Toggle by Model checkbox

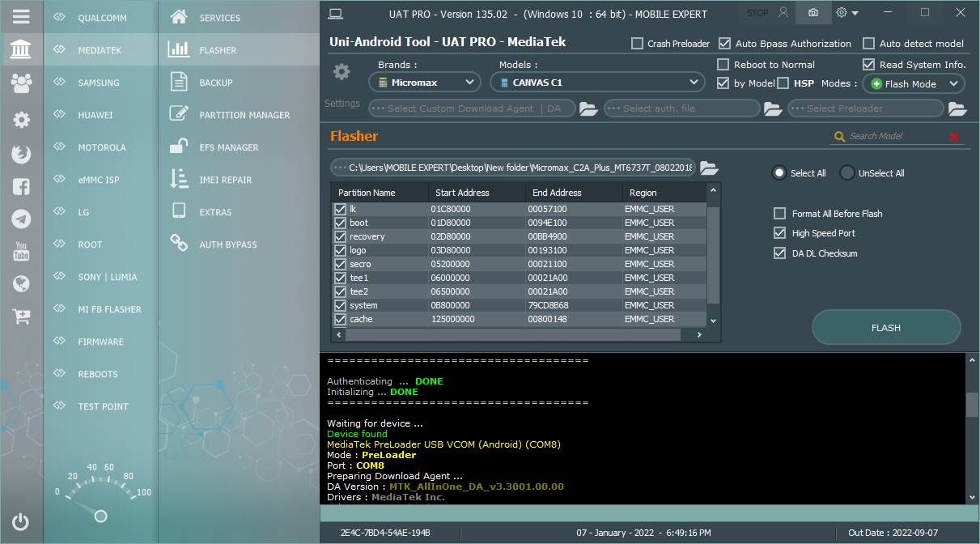[723, 83]
